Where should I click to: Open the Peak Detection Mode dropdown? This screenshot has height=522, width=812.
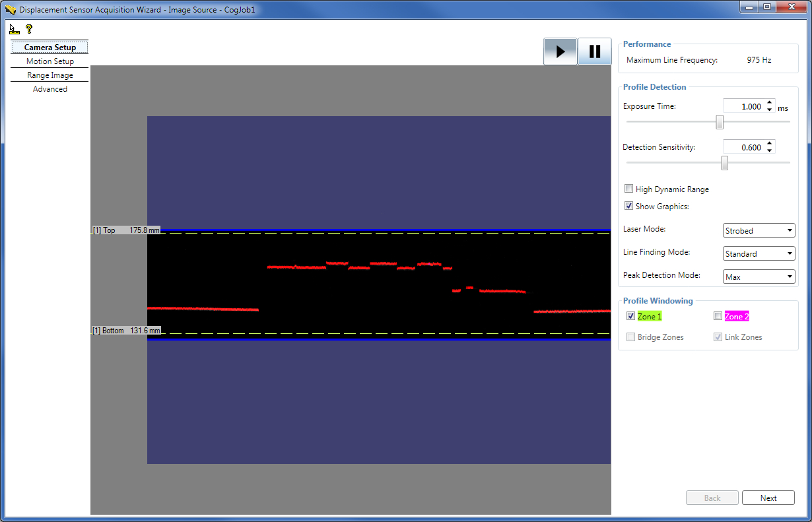758,276
